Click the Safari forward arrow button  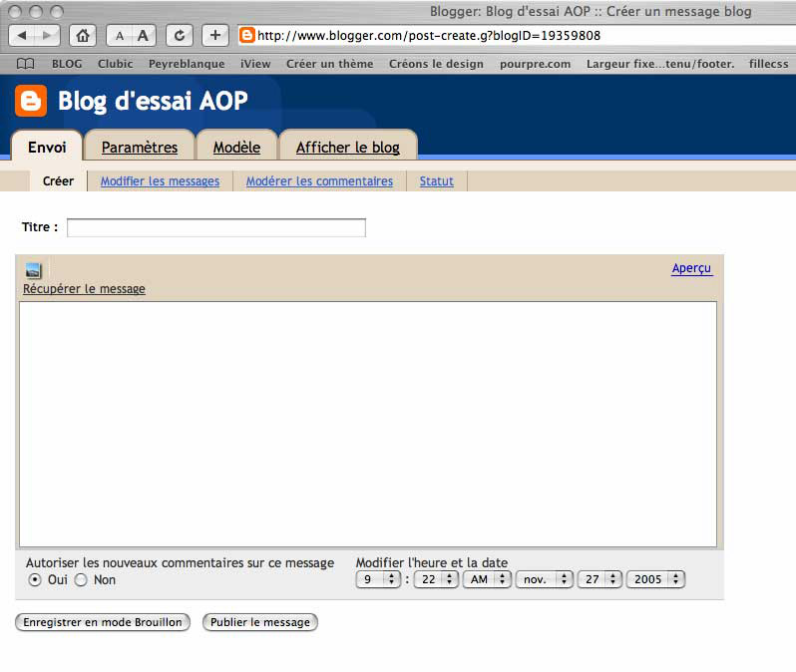pyautogui.click(x=47, y=36)
